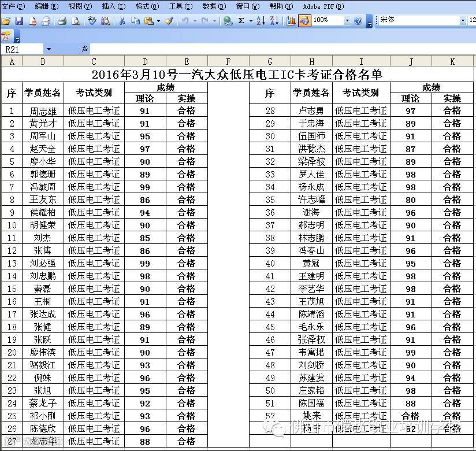Click the name cell 许志峰
Image resolution: width=476 pixels, height=451 pixels.
[311, 199]
